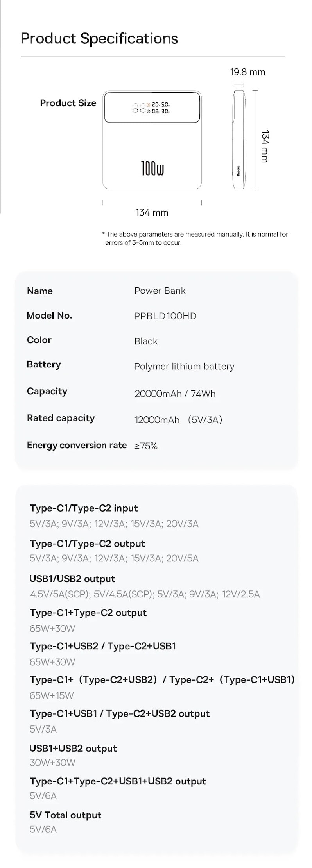Click the Type-C1+Type-C2 output heading
312x868 pixels.
88,613
